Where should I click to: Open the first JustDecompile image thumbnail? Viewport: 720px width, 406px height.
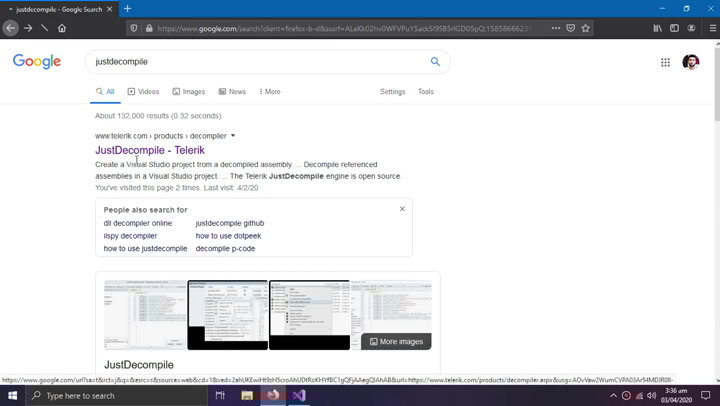[x=145, y=315]
